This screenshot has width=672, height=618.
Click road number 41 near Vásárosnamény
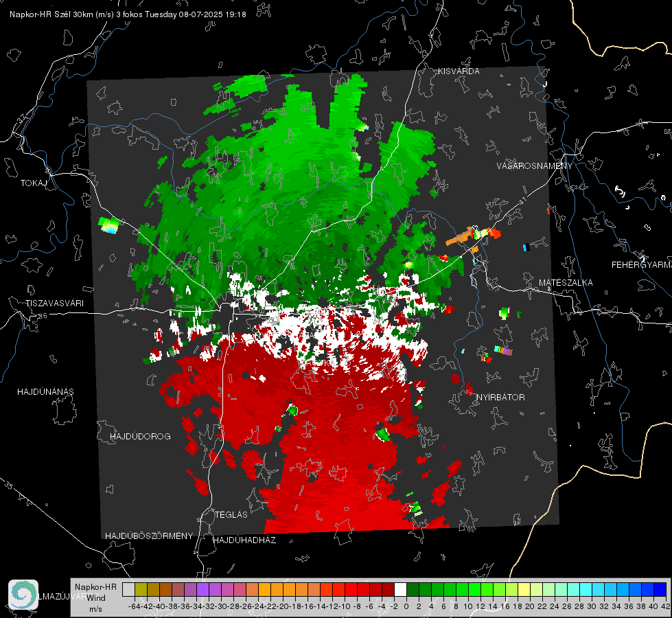[522, 201]
